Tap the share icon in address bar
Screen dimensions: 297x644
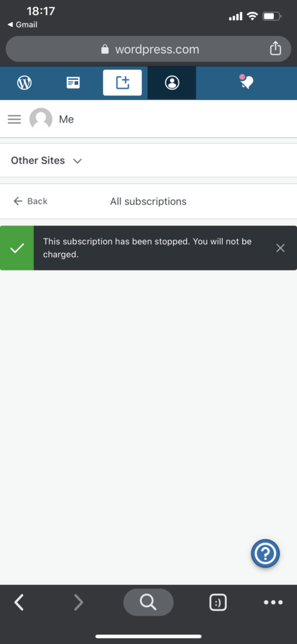click(275, 48)
